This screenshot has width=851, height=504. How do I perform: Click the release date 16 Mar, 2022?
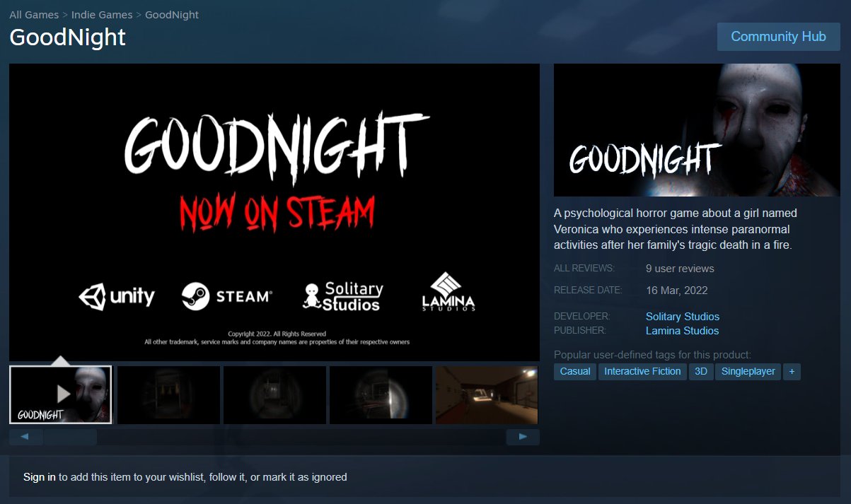pos(677,290)
